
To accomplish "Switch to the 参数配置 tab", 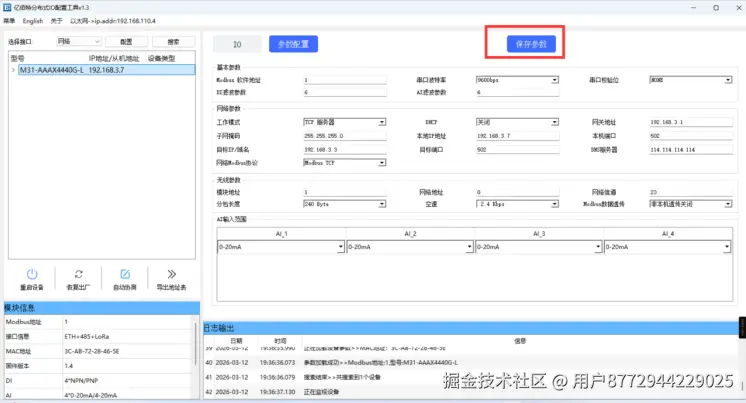I will tap(293, 44).
